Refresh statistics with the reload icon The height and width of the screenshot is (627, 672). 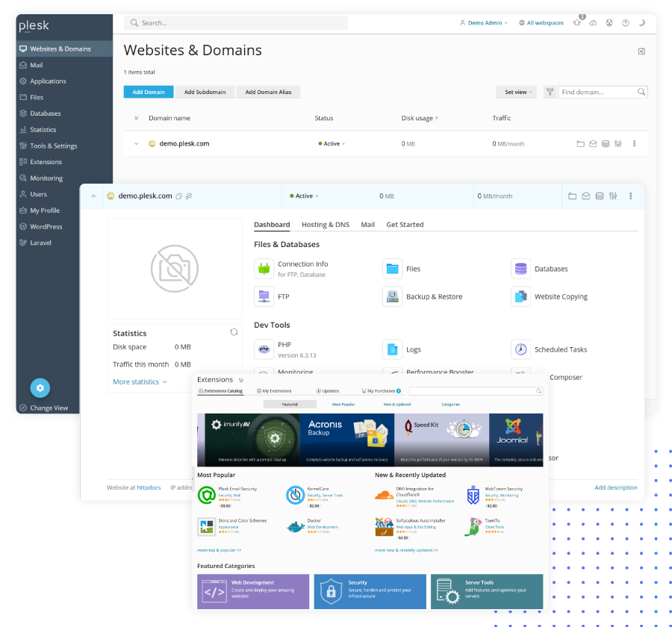coord(234,332)
